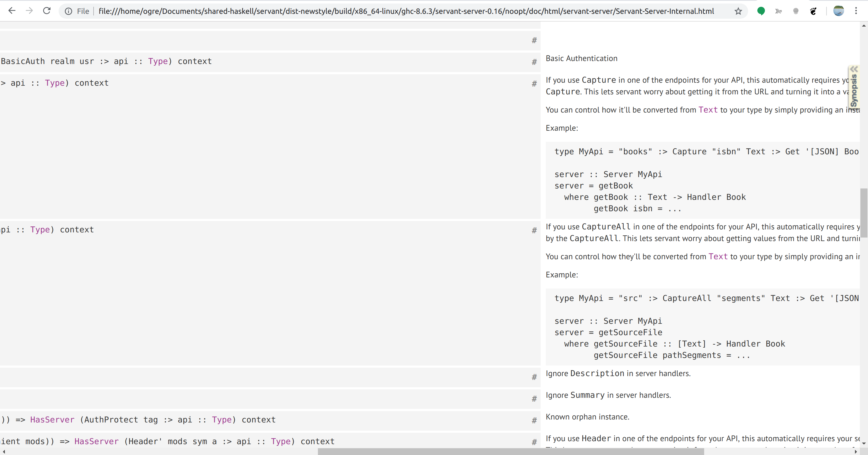This screenshot has height=455, width=868.
Task: Click Type link in BasicAuth instance
Action: pyautogui.click(x=158, y=61)
